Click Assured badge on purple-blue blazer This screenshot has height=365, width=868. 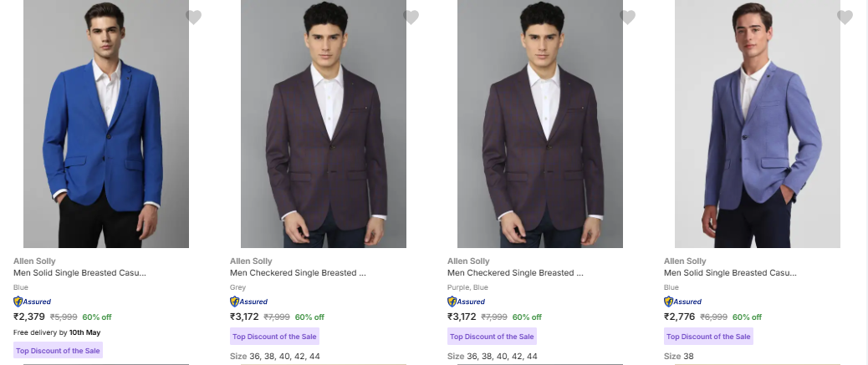pyautogui.click(x=467, y=302)
